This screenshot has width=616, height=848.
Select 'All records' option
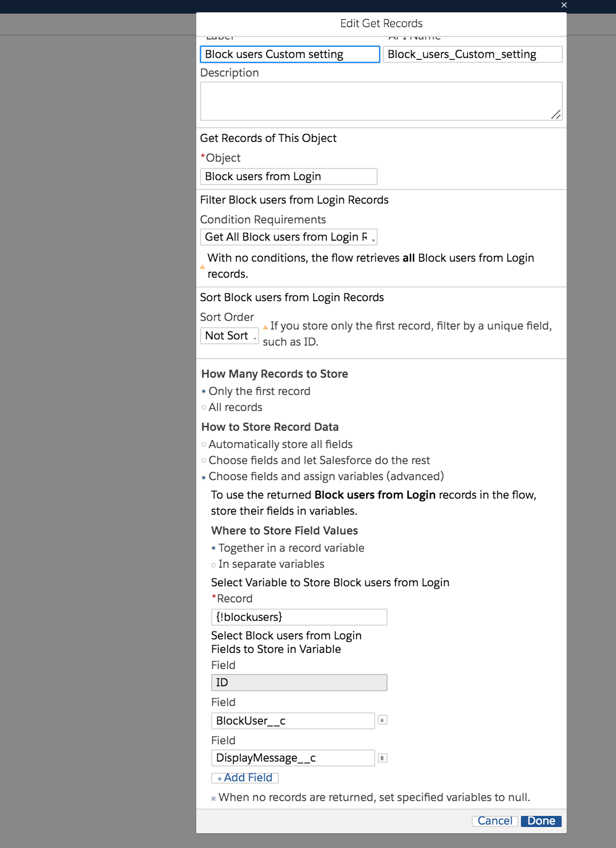pyautogui.click(x=204, y=407)
